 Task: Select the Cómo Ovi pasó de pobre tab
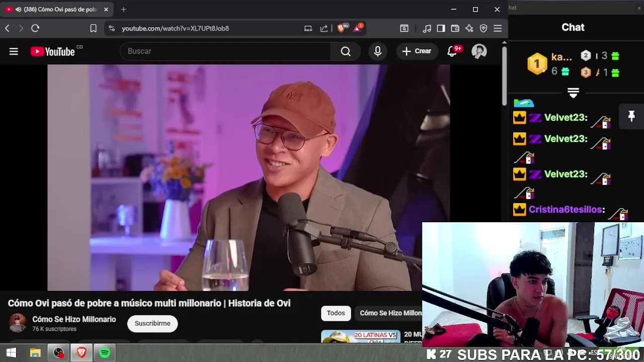tap(57, 10)
